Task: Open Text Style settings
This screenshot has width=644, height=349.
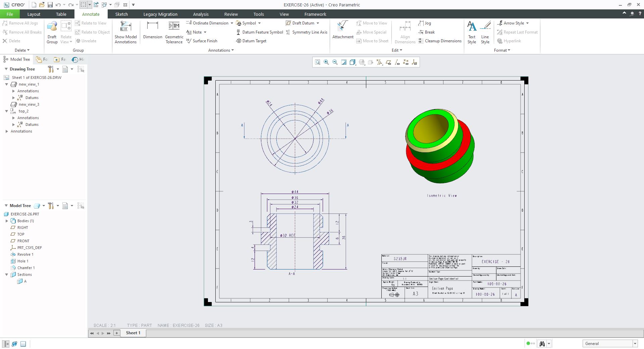Action: [x=472, y=32]
